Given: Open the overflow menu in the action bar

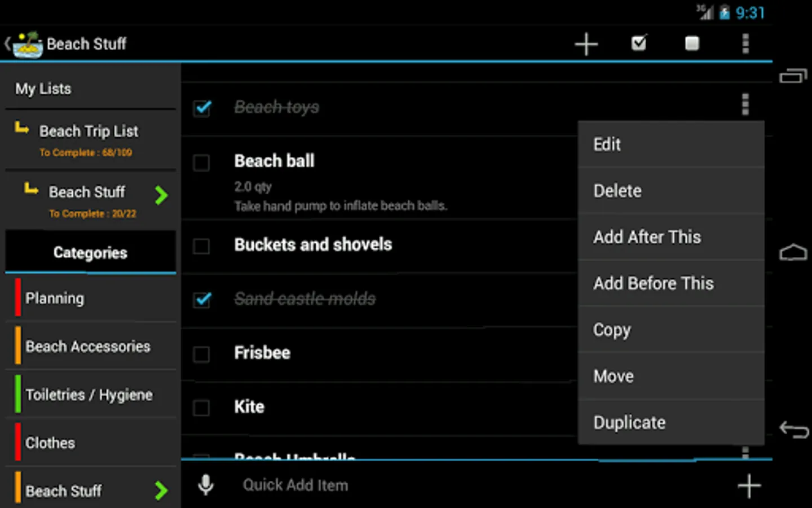Looking at the screenshot, I should (x=745, y=43).
